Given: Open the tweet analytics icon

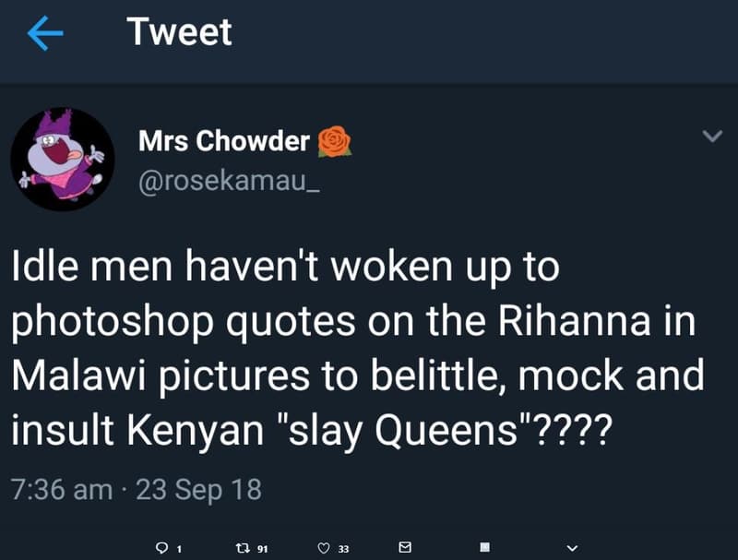Looking at the screenshot, I should pos(483,546).
